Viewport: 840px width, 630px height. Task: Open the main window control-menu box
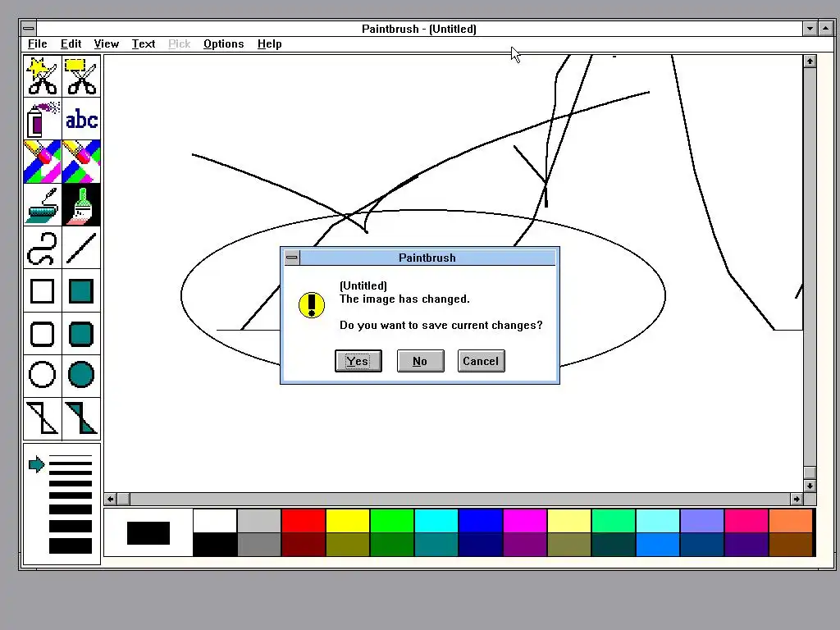(29, 29)
